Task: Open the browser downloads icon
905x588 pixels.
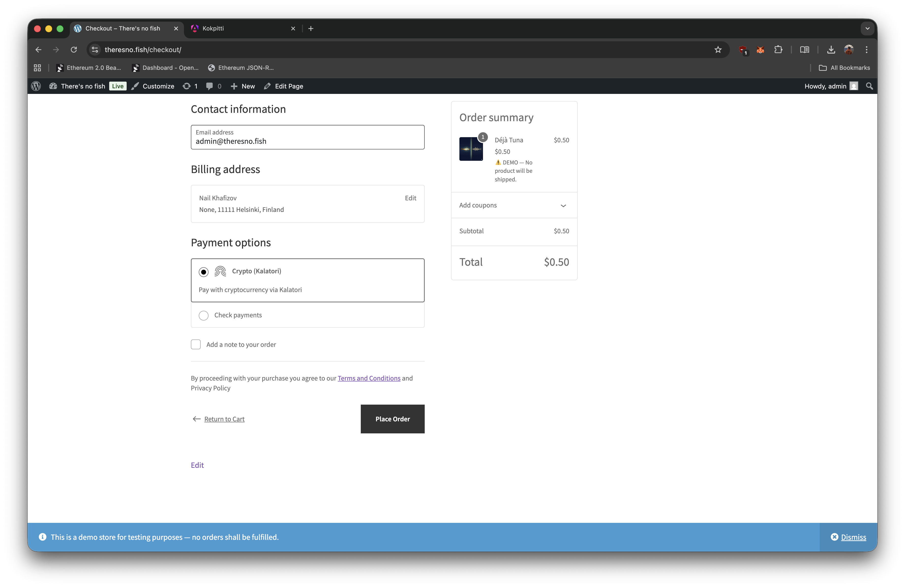Action: [831, 50]
